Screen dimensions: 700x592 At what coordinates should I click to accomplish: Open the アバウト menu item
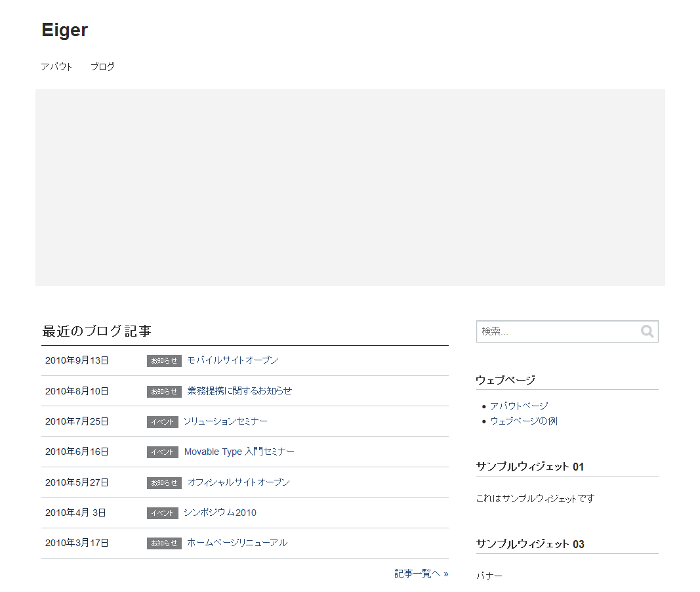56,66
